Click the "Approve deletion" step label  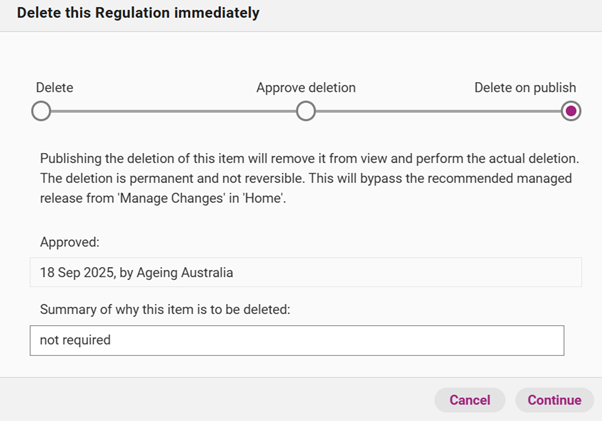(x=305, y=88)
